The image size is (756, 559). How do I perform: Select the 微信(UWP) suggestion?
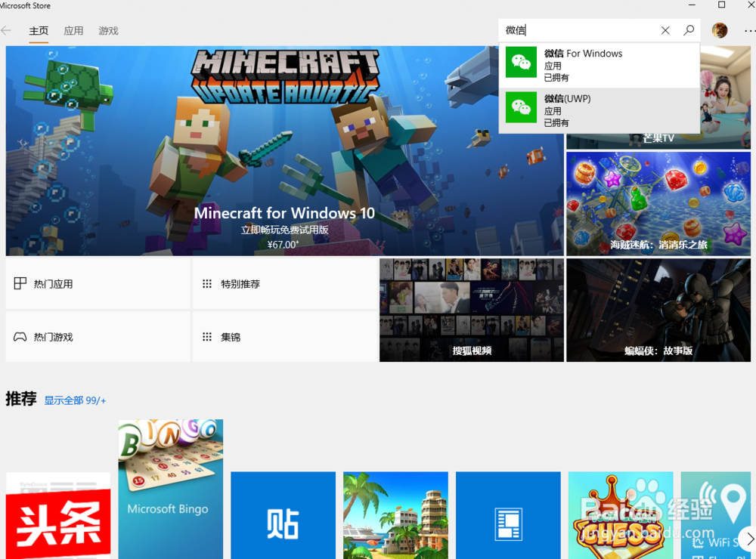click(600, 110)
